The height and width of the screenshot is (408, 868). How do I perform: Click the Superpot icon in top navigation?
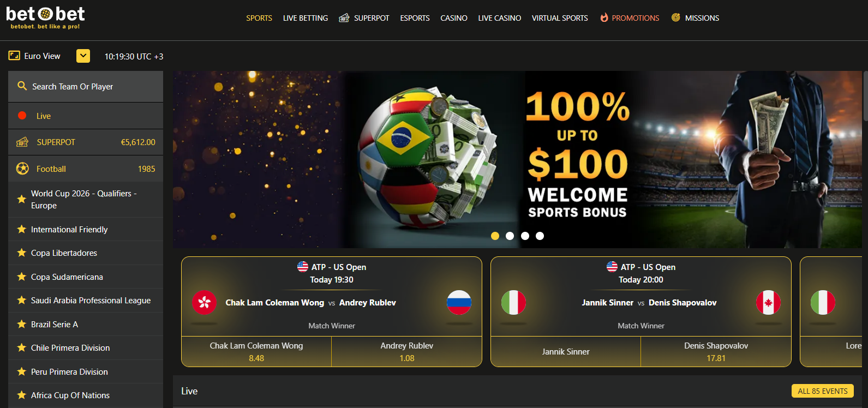(344, 18)
